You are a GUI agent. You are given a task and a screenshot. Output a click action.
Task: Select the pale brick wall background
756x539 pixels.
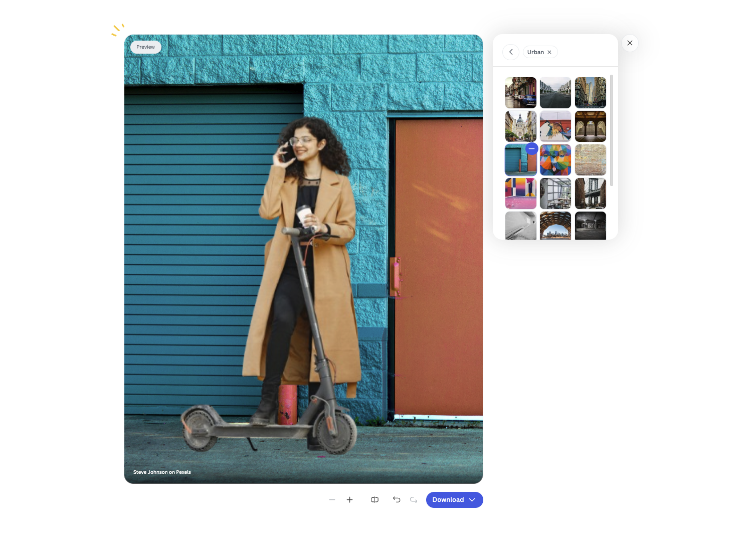point(591,160)
